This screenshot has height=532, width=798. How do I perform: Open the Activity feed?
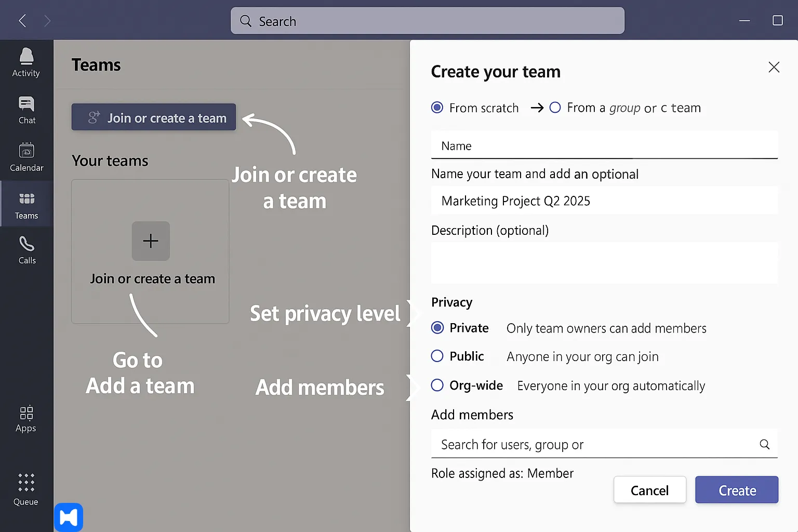pyautogui.click(x=26, y=62)
